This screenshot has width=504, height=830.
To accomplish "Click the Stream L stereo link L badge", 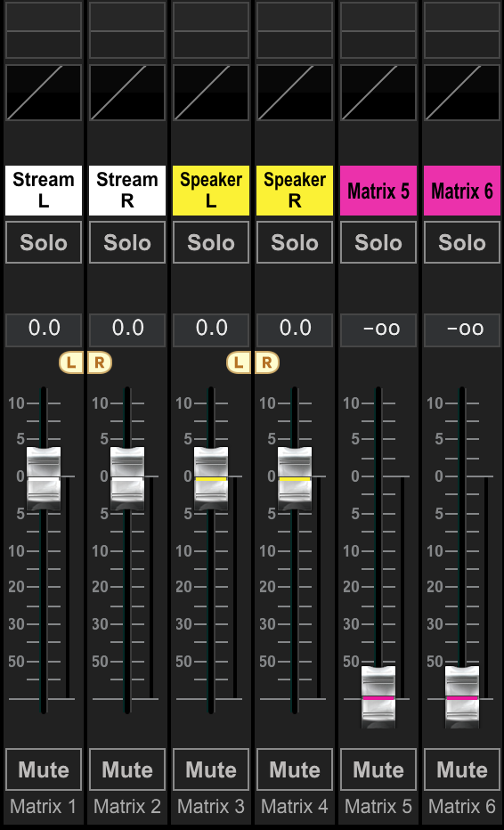I will click(71, 363).
